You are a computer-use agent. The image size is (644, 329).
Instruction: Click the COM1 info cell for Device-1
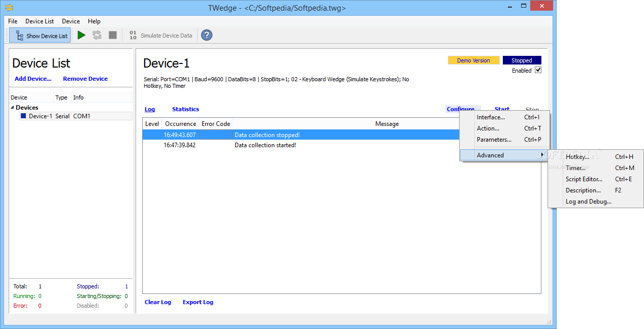coord(82,116)
